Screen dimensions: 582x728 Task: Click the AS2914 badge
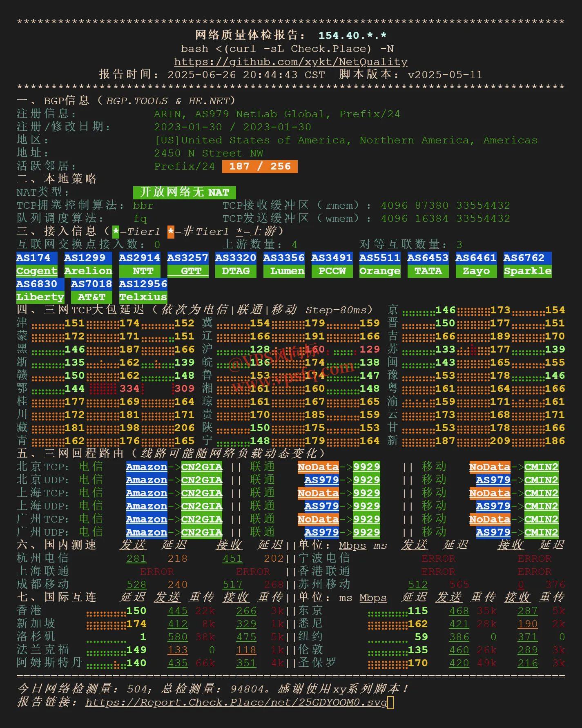click(140, 258)
